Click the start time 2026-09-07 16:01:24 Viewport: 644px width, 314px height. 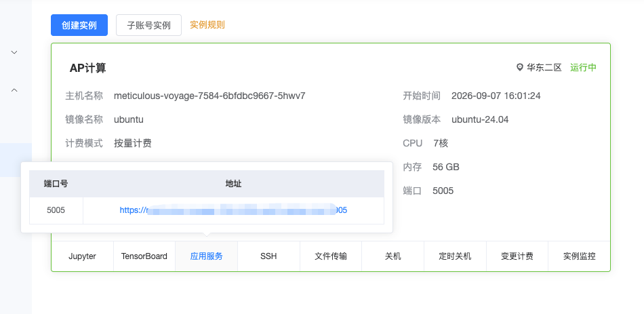click(x=496, y=96)
